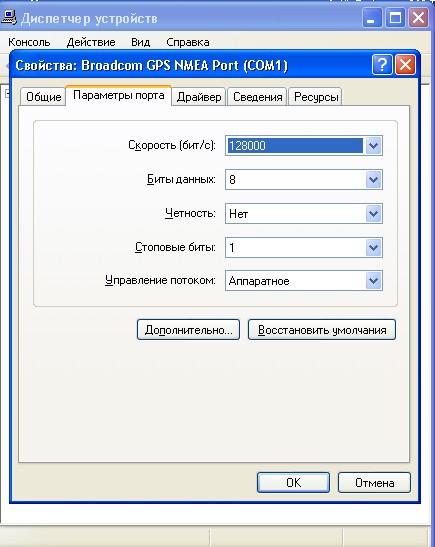Click the Стоповые биты label
Screen dimensions: 435x547
click(175, 247)
